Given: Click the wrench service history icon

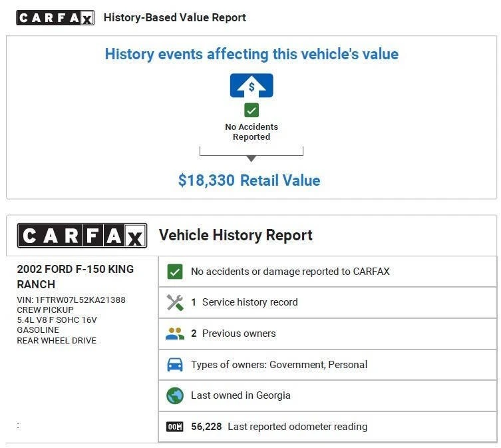Looking at the screenshot, I should pyautogui.click(x=175, y=302).
